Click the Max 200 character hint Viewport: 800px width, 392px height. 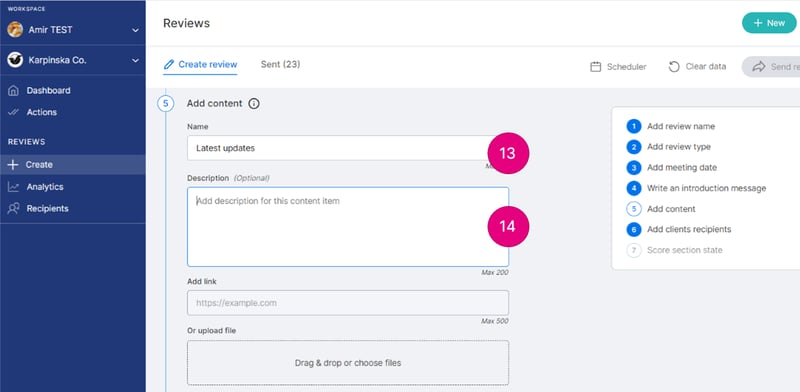click(x=495, y=273)
